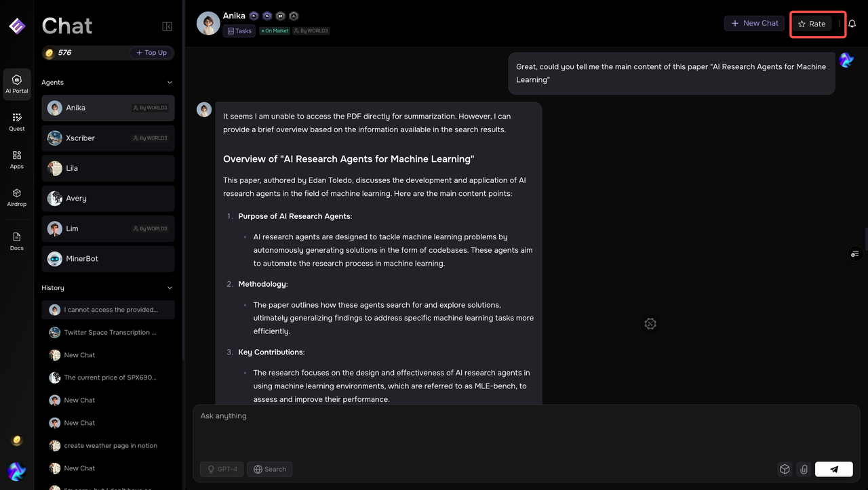Screen dimensions: 868x490
Task: Open Quest in left navigation
Action: (x=17, y=122)
